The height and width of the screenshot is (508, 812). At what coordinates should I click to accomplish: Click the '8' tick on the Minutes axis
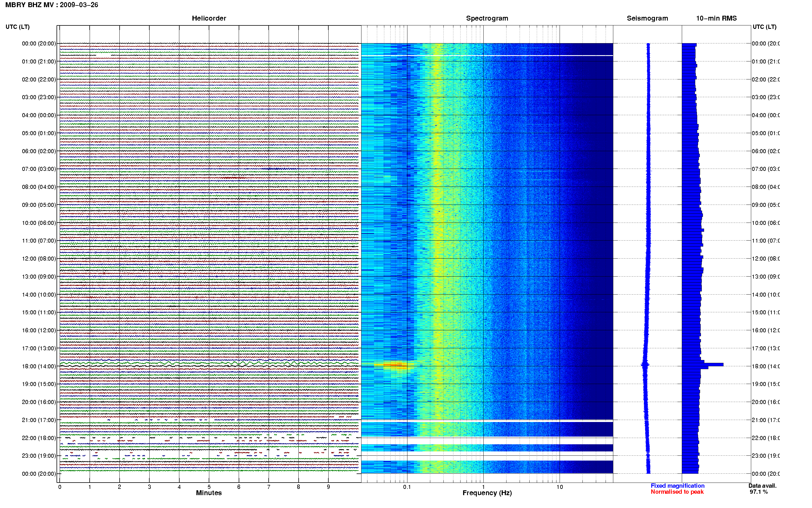pos(298,487)
